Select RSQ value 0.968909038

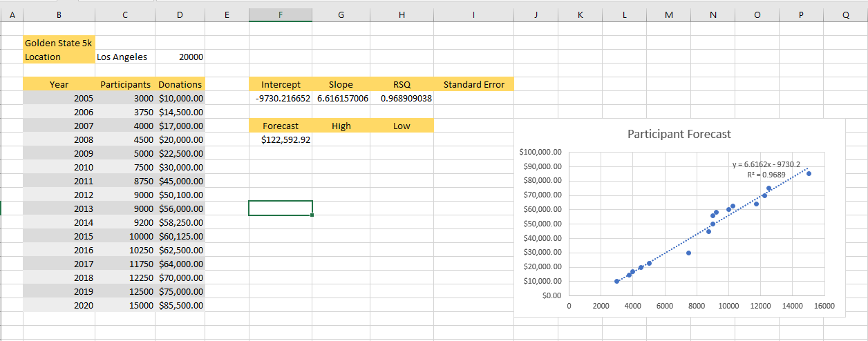point(402,98)
